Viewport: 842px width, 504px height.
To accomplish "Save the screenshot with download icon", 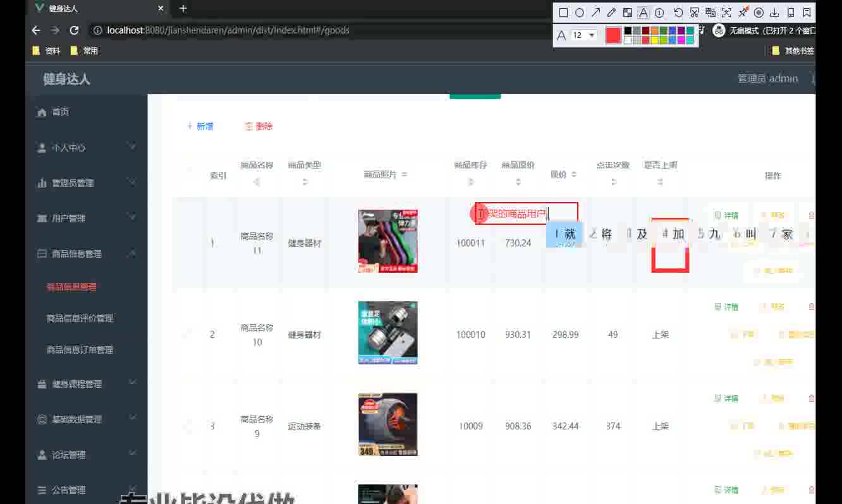I will click(x=774, y=13).
